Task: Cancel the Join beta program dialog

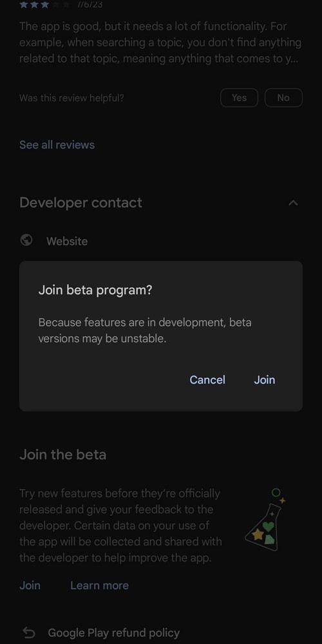Action: click(207, 380)
